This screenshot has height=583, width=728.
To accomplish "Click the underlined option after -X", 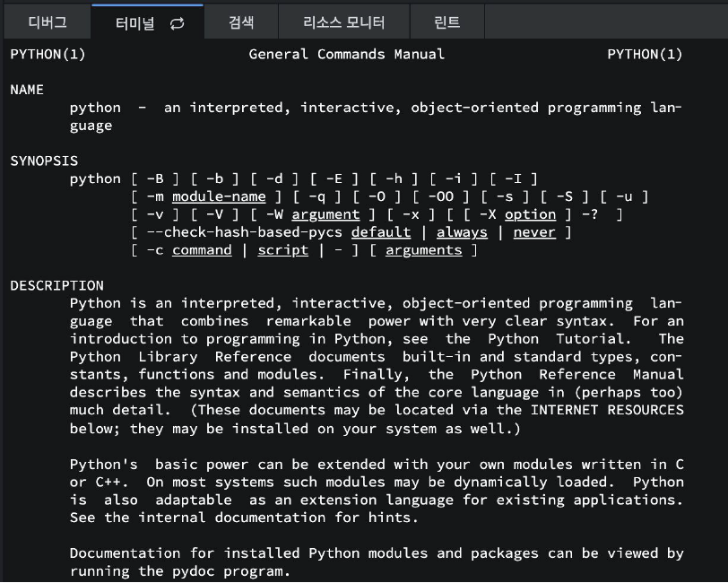I will (530, 214).
